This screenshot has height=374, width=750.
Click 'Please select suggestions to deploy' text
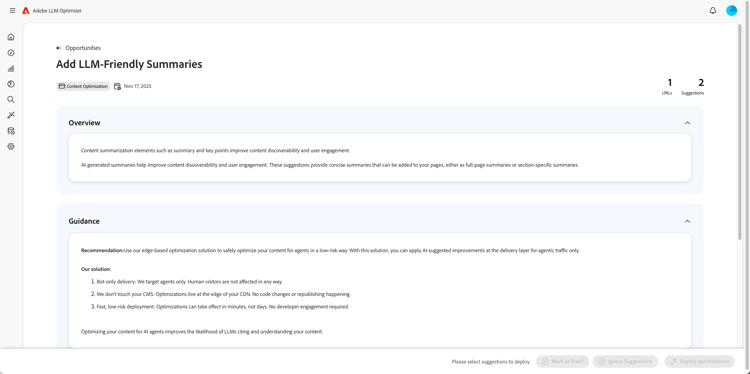[x=490, y=362]
